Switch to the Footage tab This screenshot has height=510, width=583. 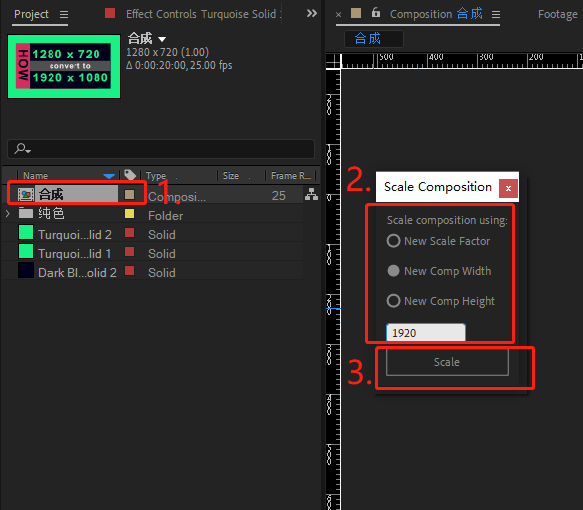[x=557, y=14]
